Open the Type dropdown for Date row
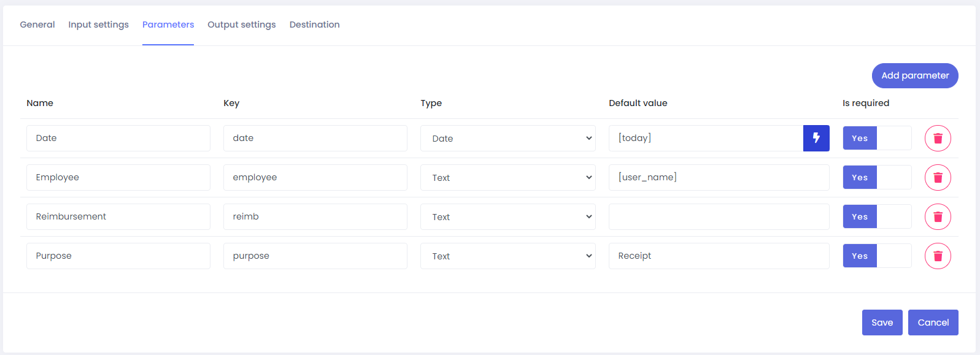The image size is (980, 355). click(508, 138)
